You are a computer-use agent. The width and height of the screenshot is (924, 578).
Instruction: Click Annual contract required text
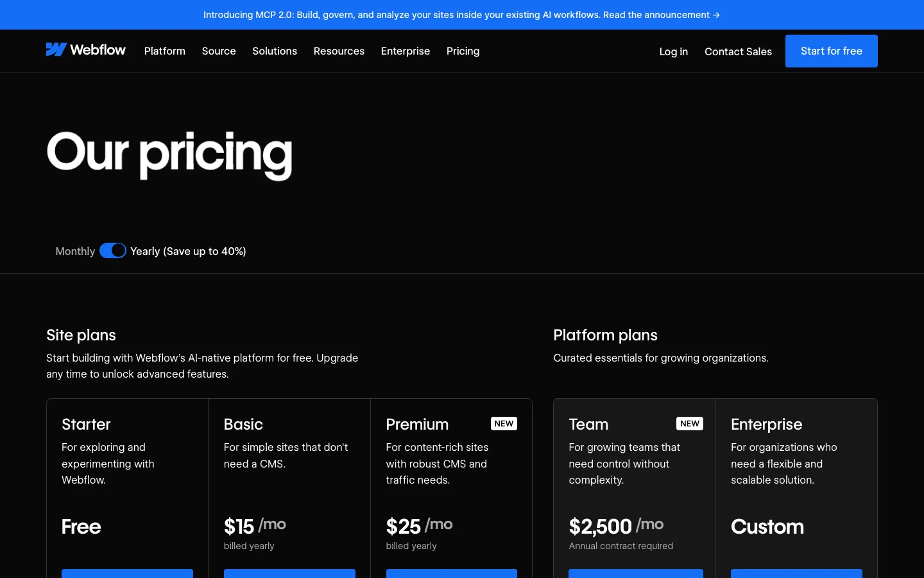tap(621, 546)
